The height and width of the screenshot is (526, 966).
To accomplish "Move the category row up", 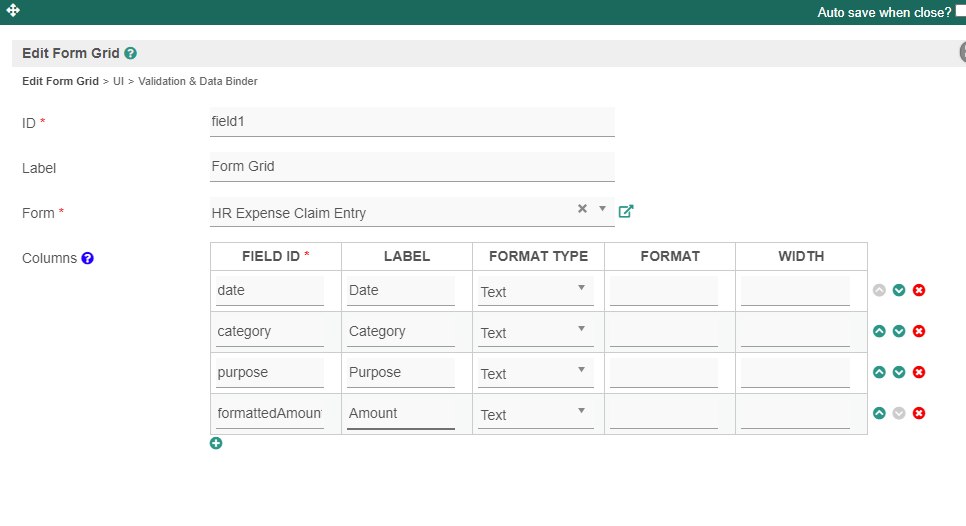I will point(879,331).
